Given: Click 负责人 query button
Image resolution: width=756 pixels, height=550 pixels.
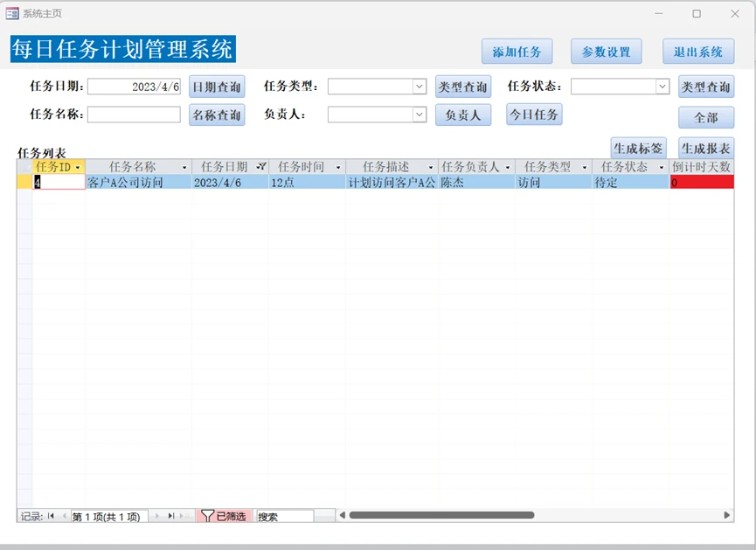Looking at the screenshot, I should coord(463,115).
